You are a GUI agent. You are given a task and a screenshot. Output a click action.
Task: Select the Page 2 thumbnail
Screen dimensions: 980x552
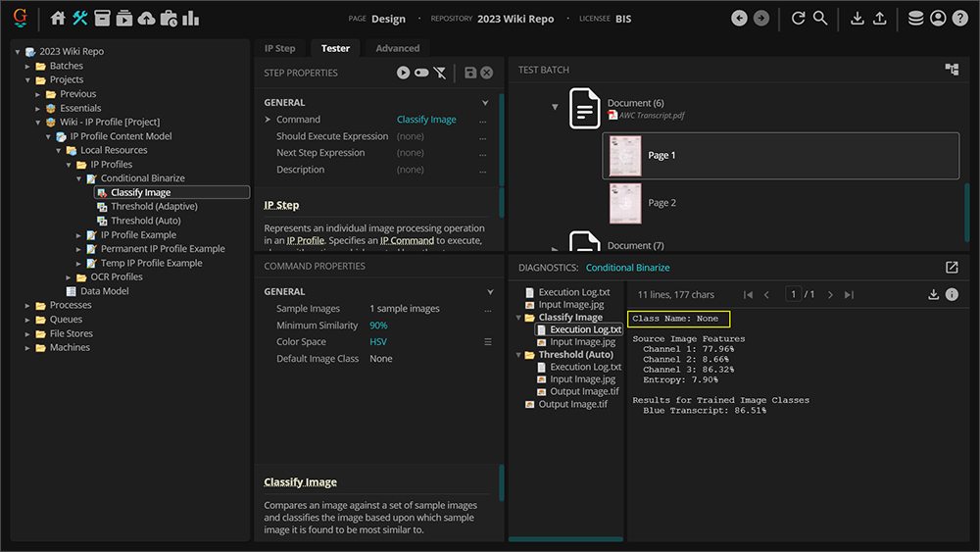(x=625, y=203)
